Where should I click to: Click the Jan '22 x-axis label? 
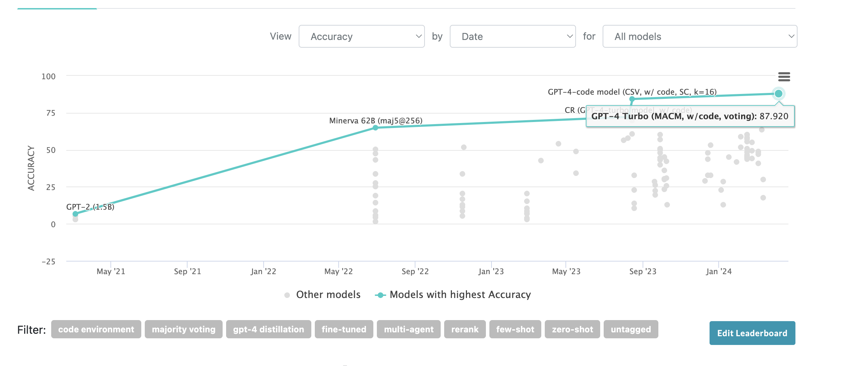click(263, 271)
